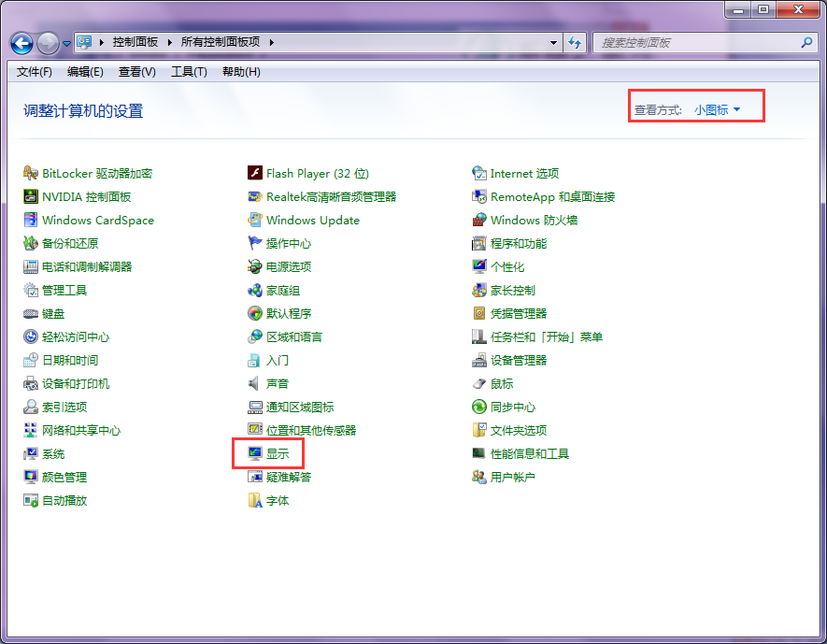827x644 pixels.
Task: Open the 位置和其他传感器 link
Action: point(311,430)
